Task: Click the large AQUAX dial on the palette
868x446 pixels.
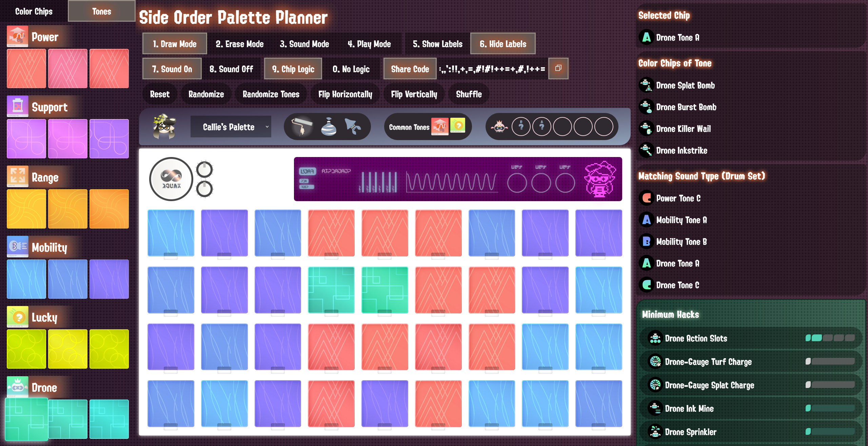Action: pyautogui.click(x=171, y=179)
